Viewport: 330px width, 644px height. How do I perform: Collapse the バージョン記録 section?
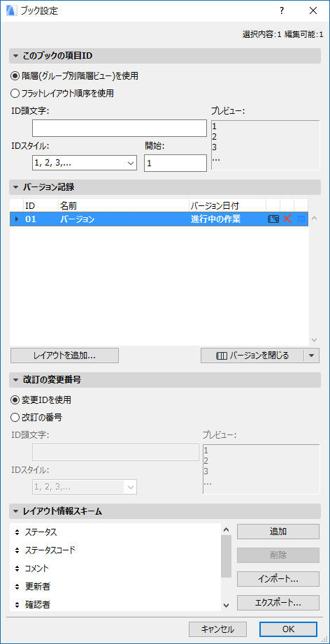click(16, 187)
